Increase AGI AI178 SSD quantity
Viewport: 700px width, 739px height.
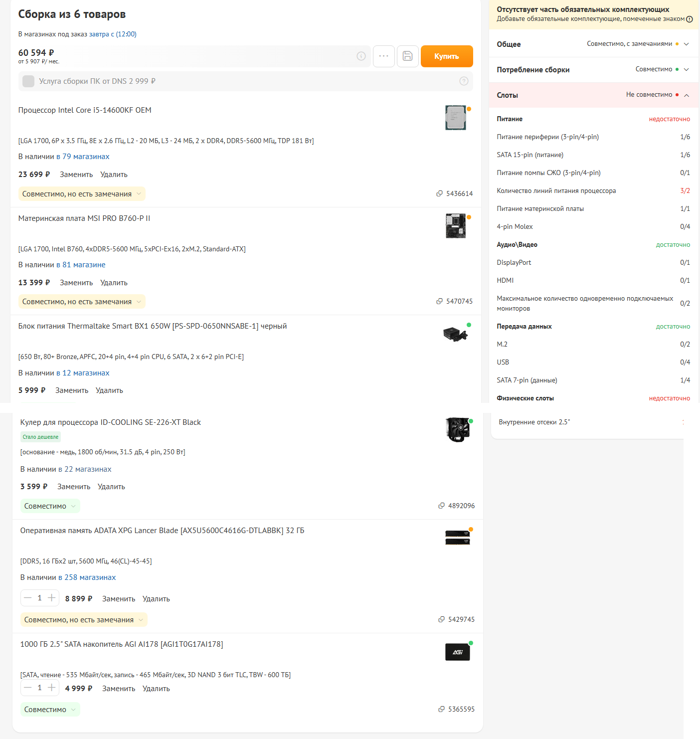pos(51,688)
